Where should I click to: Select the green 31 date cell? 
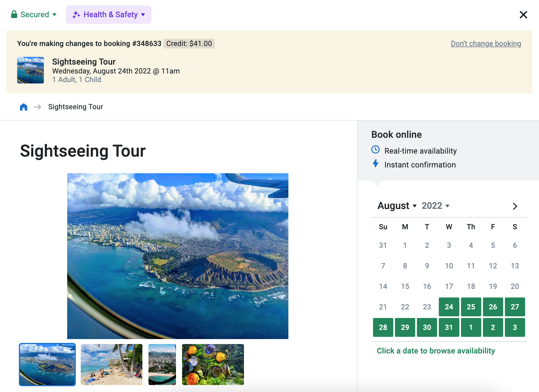tap(449, 327)
